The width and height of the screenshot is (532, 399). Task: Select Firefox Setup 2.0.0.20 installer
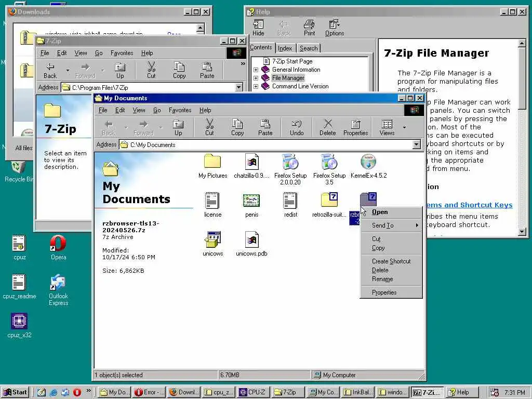pyautogui.click(x=290, y=169)
